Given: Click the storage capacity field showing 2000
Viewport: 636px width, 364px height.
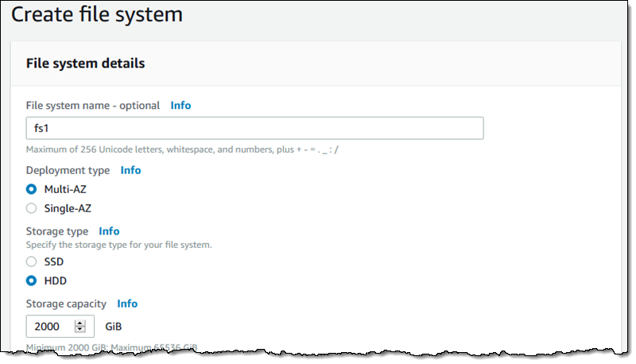Looking at the screenshot, I should tap(50, 326).
